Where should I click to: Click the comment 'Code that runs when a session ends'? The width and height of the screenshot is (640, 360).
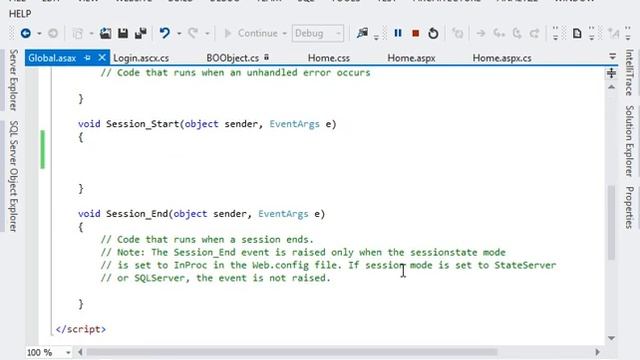coord(207,240)
